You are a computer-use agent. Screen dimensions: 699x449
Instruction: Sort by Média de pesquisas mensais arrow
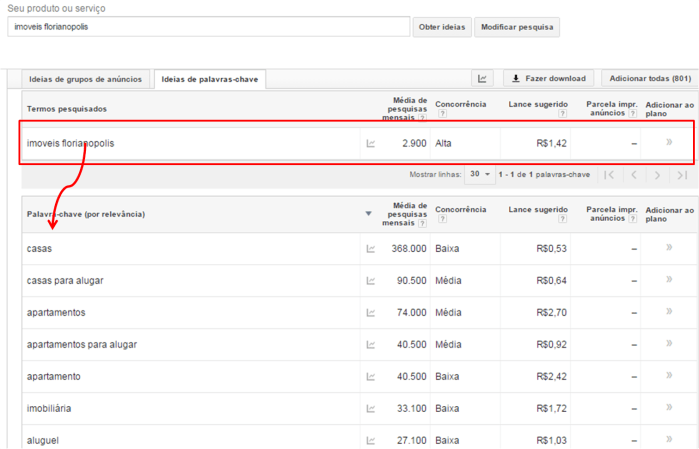pos(368,214)
